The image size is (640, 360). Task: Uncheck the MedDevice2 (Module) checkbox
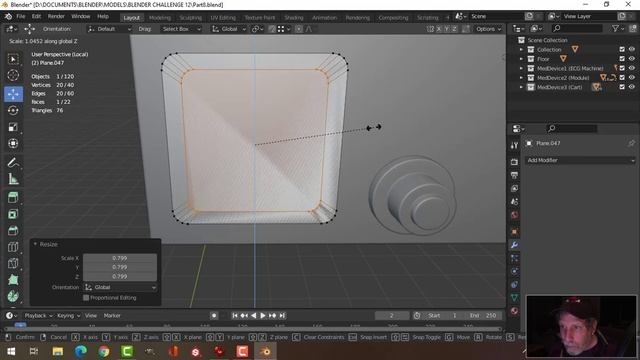click(622, 78)
